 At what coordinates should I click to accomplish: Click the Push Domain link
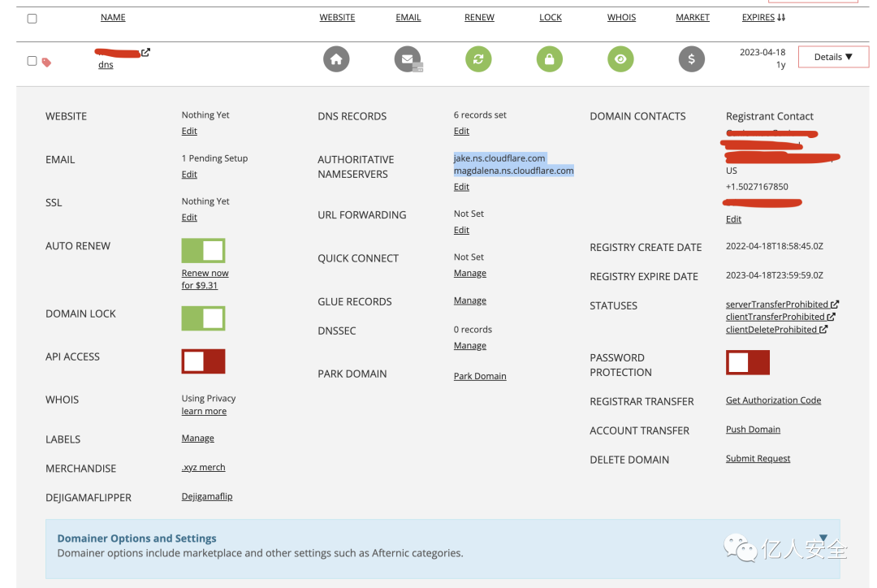pos(753,429)
